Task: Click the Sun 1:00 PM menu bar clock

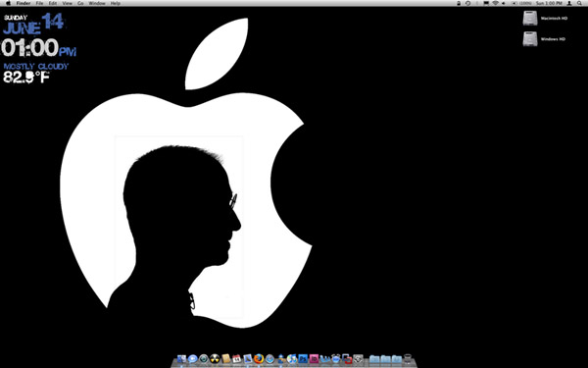Action: coord(549,3)
